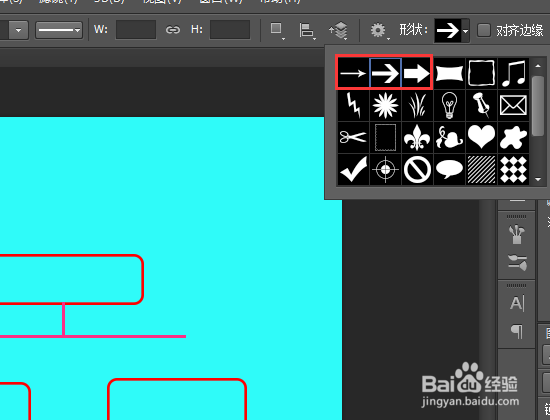Image resolution: width=550 pixels, height=420 pixels.
Task: Select the bold block arrow shape
Action: point(417,73)
